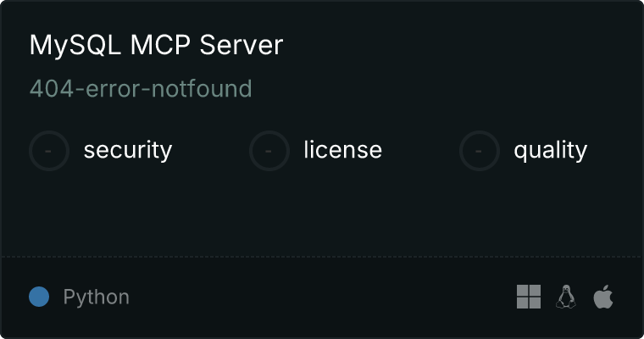Click the dash inside the quality circle
The width and height of the screenshot is (644, 339).
tap(479, 151)
